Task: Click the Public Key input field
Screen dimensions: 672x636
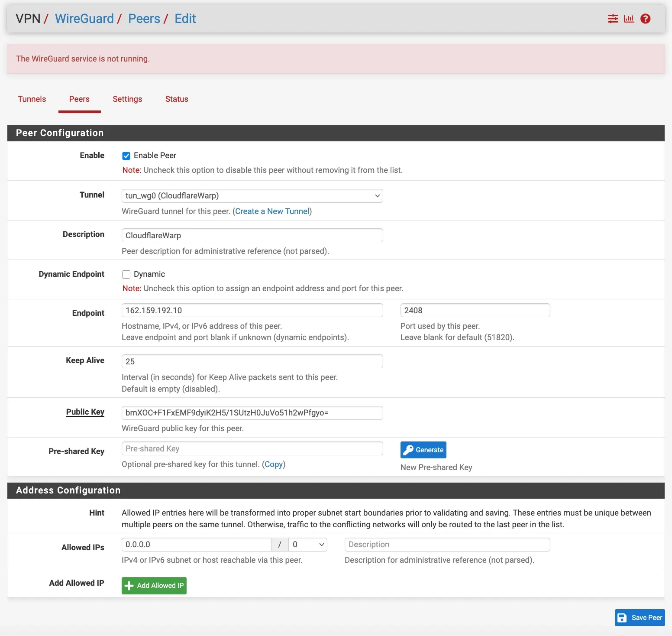Action: coord(252,413)
